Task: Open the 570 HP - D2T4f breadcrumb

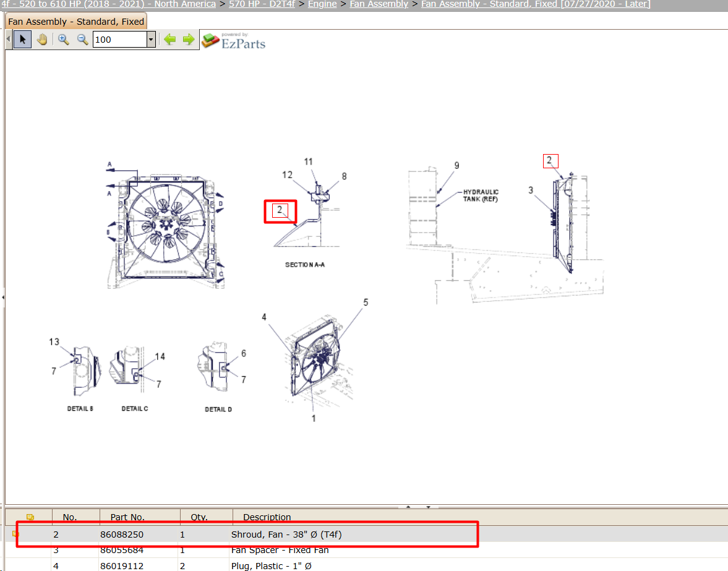Action: pyautogui.click(x=262, y=4)
